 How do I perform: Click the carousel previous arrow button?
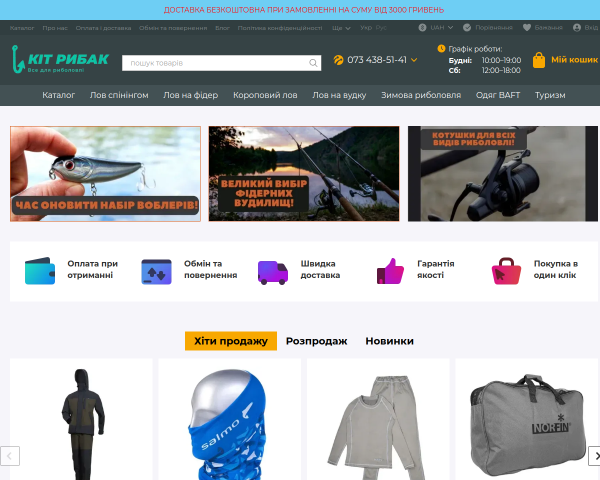10,456
